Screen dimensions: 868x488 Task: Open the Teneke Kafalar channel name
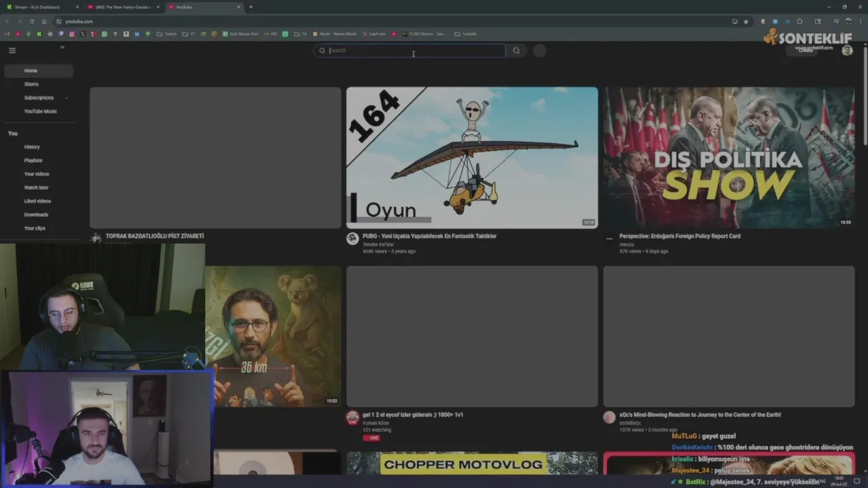click(378, 245)
